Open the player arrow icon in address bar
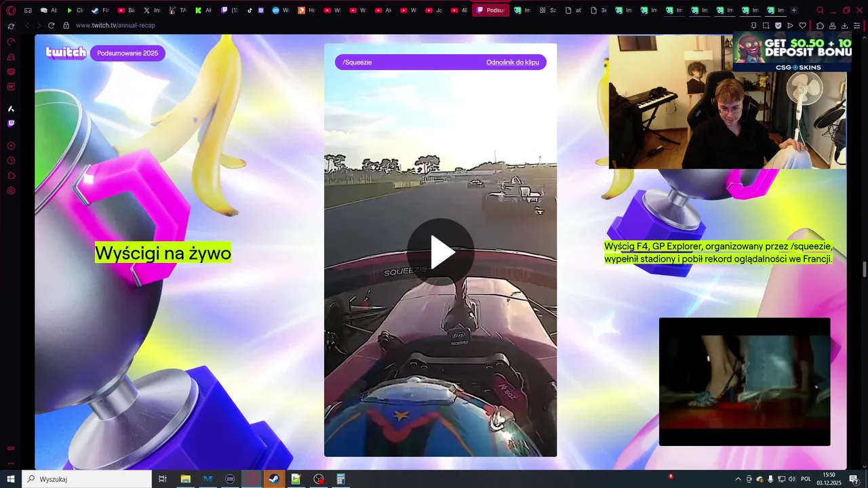 [x=790, y=25]
